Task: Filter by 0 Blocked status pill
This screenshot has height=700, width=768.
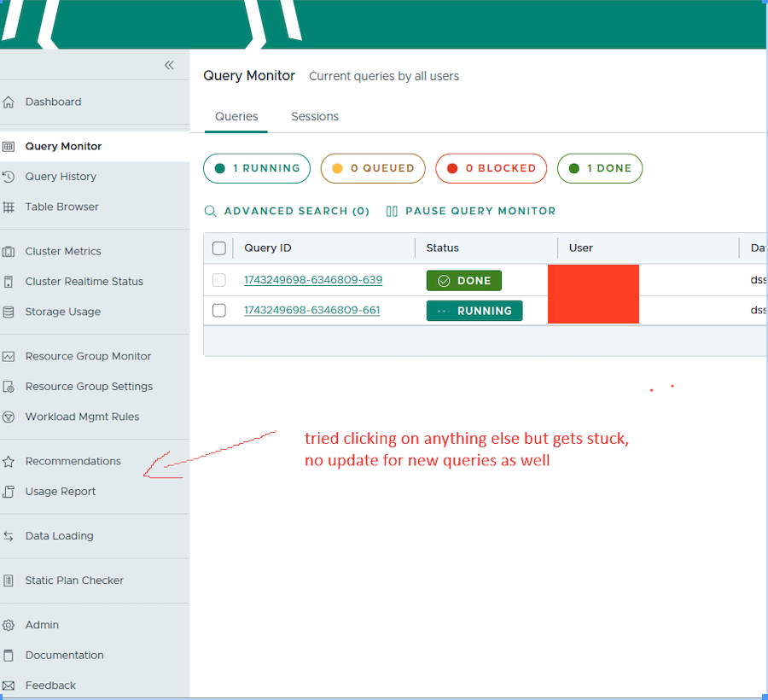Action: coord(491,168)
